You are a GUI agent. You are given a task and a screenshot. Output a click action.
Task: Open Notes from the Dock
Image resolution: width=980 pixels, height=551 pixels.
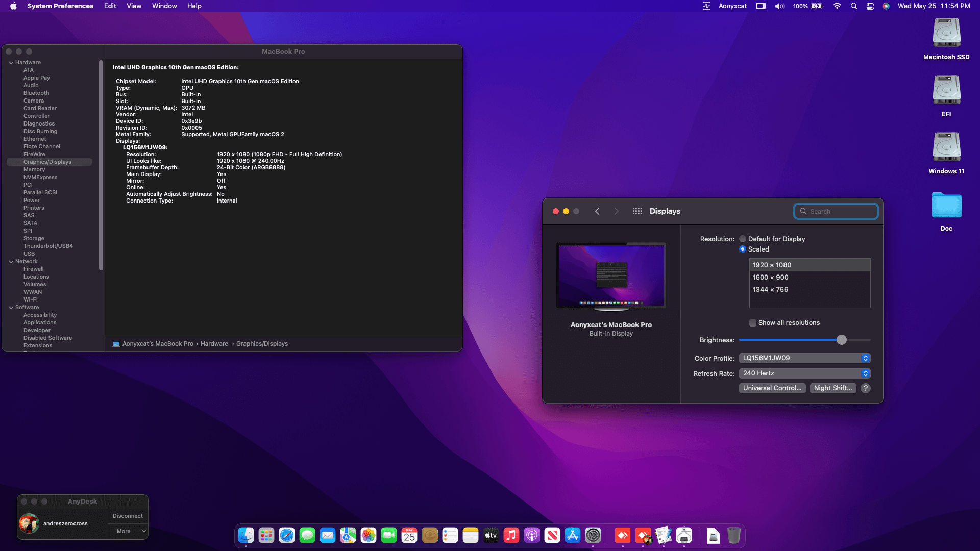pos(471,535)
